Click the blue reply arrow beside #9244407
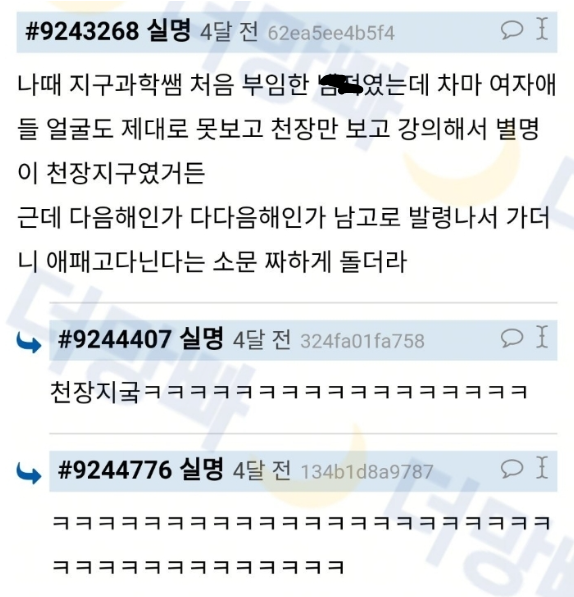 coord(29,342)
